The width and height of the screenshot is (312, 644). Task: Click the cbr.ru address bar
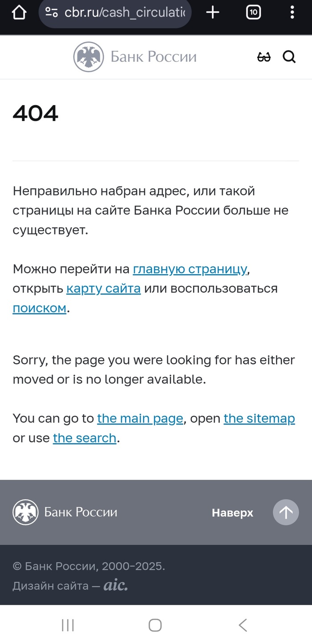[x=127, y=13]
